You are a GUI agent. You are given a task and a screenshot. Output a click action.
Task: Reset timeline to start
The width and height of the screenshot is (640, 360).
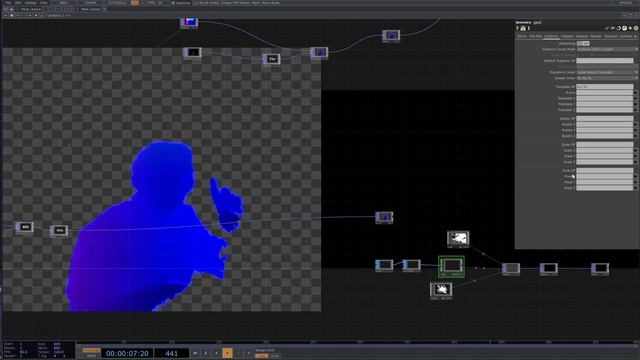pyautogui.click(x=195, y=353)
